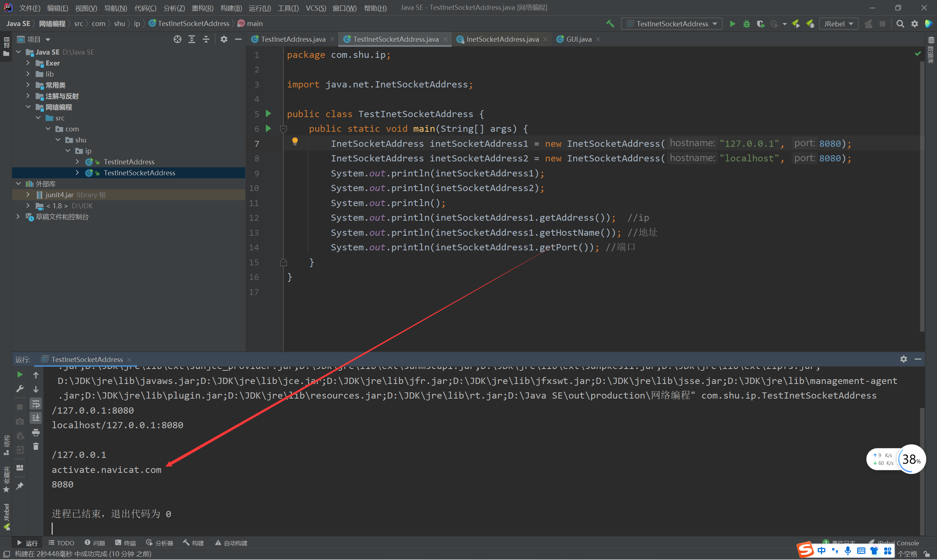Screen dimensions: 937x560
Task: Click the yellow lightbulb intention icon
Action: pyautogui.click(x=295, y=142)
